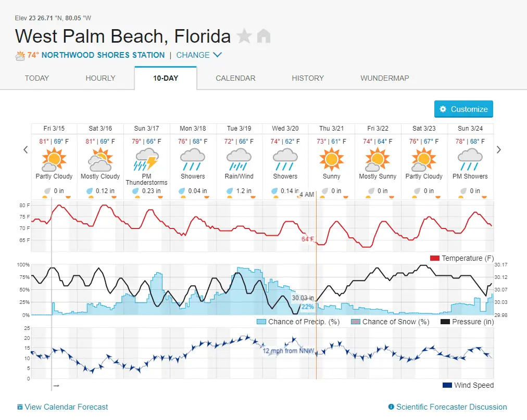Open the CALENDAR tab

pos(235,78)
